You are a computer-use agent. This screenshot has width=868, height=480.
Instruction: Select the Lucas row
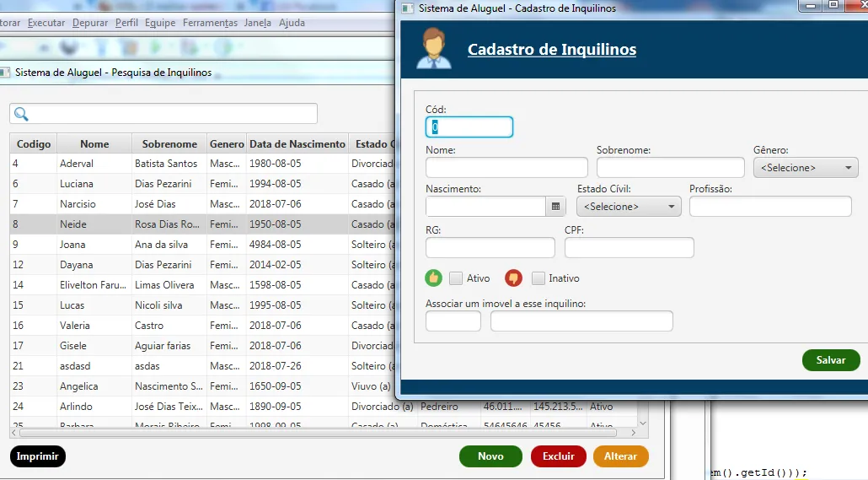(x=202, y=305)
